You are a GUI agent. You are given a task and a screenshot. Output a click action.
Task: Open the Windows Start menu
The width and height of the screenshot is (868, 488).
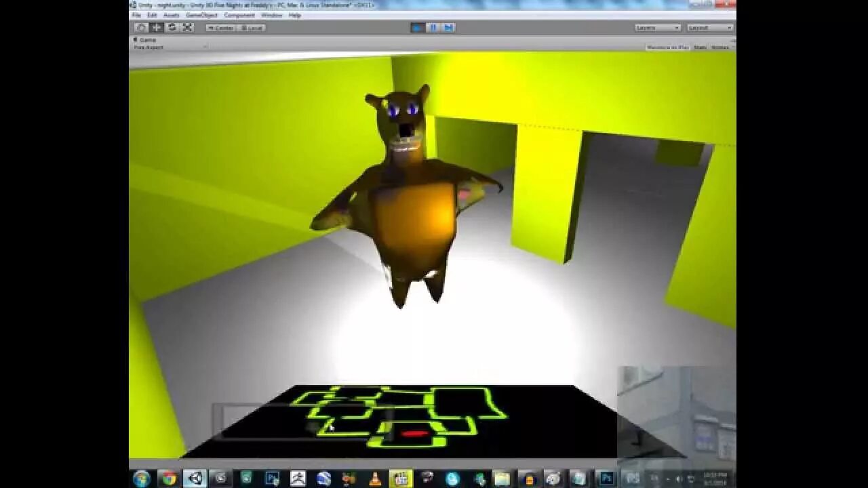pyautogui.click(x=142, y=479)
